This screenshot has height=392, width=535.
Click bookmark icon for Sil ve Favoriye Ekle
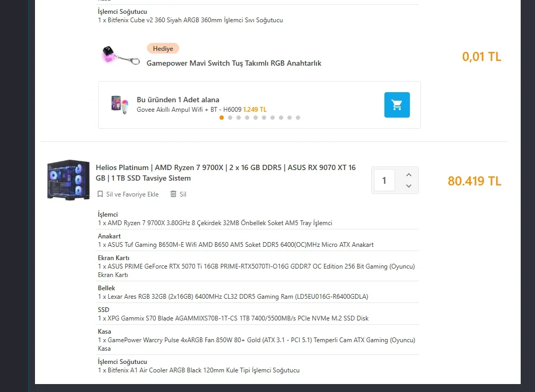pos(100,194)
